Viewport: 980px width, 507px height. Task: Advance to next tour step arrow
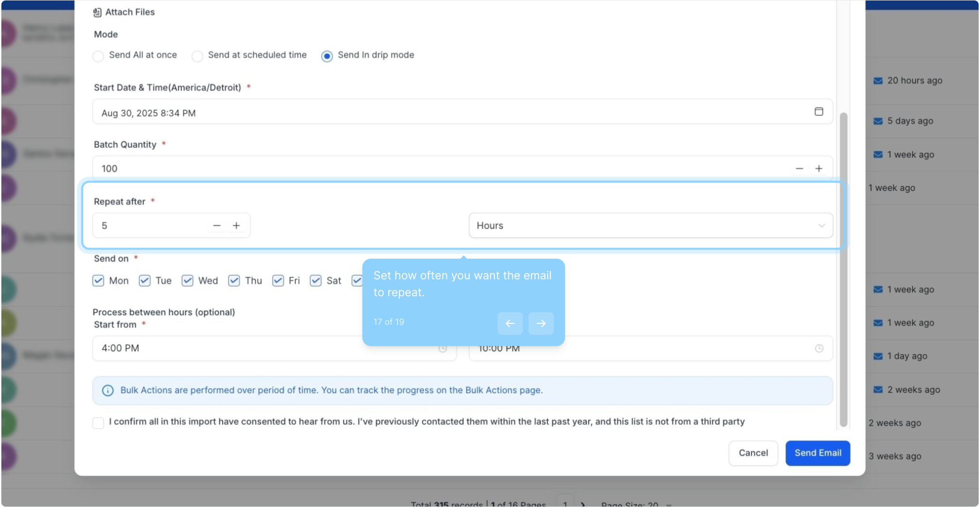click(x=541, y=323)
